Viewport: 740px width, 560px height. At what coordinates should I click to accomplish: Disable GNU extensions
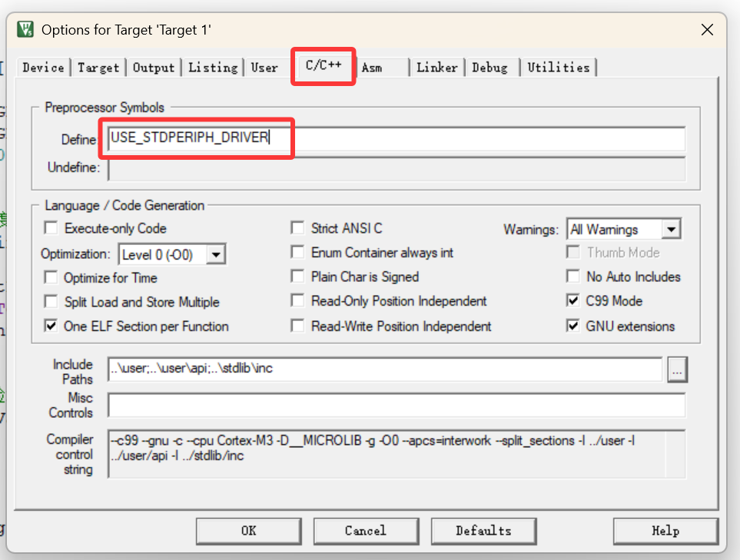pos(573,326)
